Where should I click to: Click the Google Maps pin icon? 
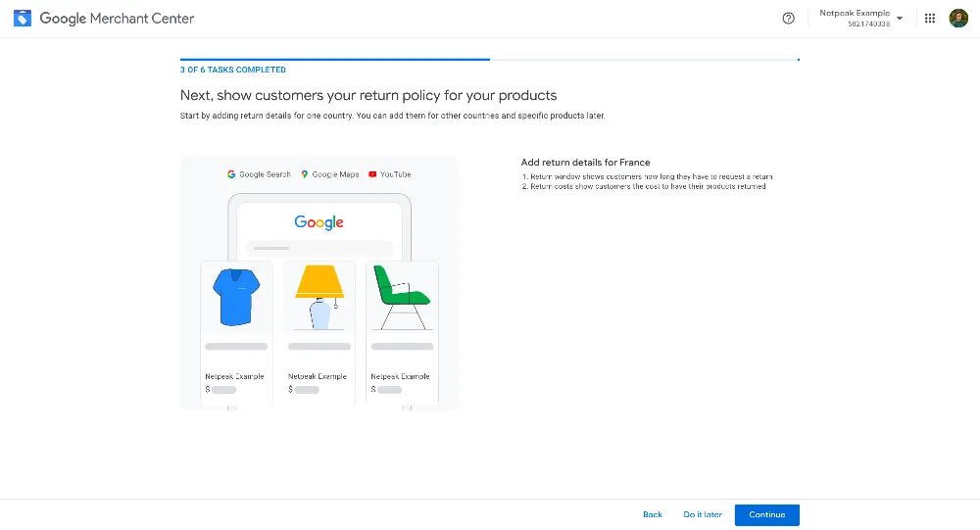pyautogui.click(x=305, y=174)
